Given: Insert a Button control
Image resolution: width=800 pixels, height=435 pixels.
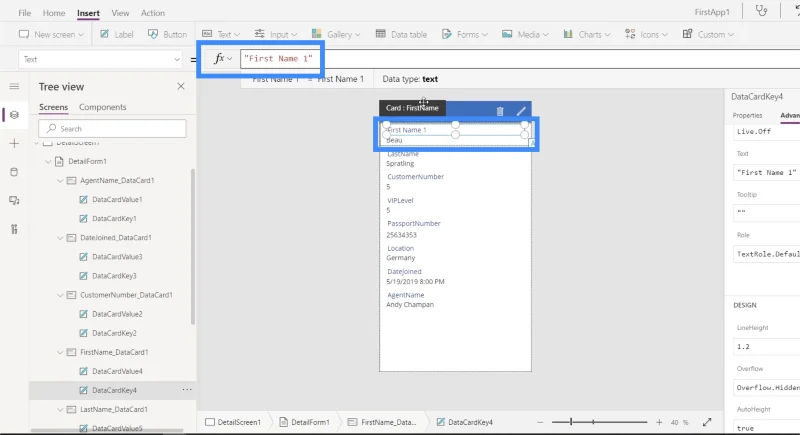Looking at the screenshot, I should [x=167, y=34].
